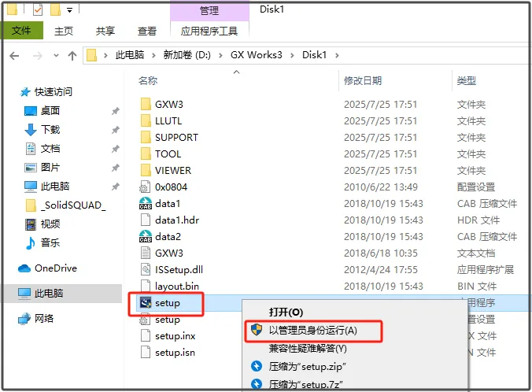This screenshot has height=392, width=532.
Task: Open 音乐 in the sidebar
Action: pos(50,243)
